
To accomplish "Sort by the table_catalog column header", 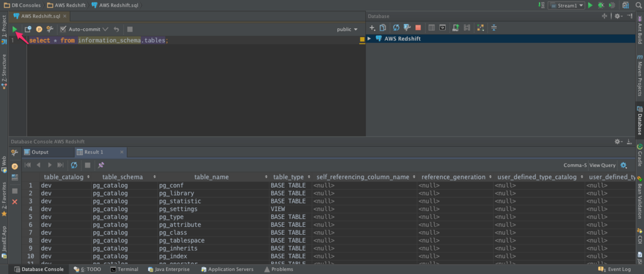I will click(65, 177).
